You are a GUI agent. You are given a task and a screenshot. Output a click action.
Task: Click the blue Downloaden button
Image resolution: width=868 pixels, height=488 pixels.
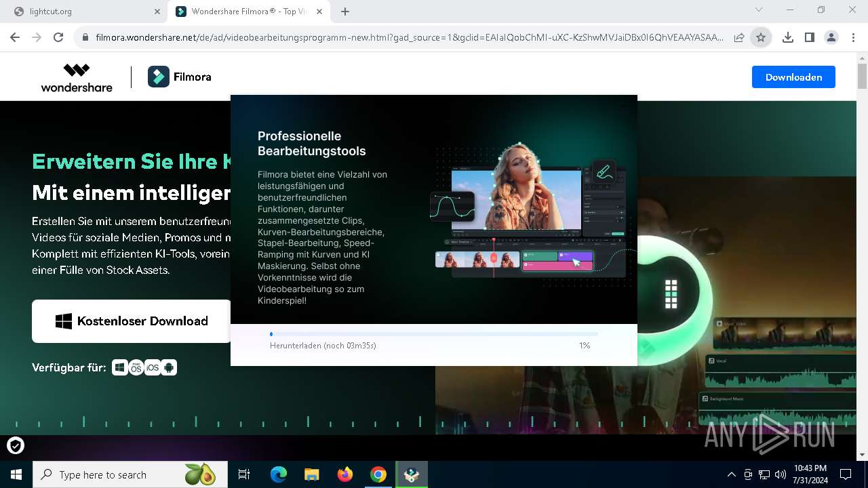click(793, 77)
